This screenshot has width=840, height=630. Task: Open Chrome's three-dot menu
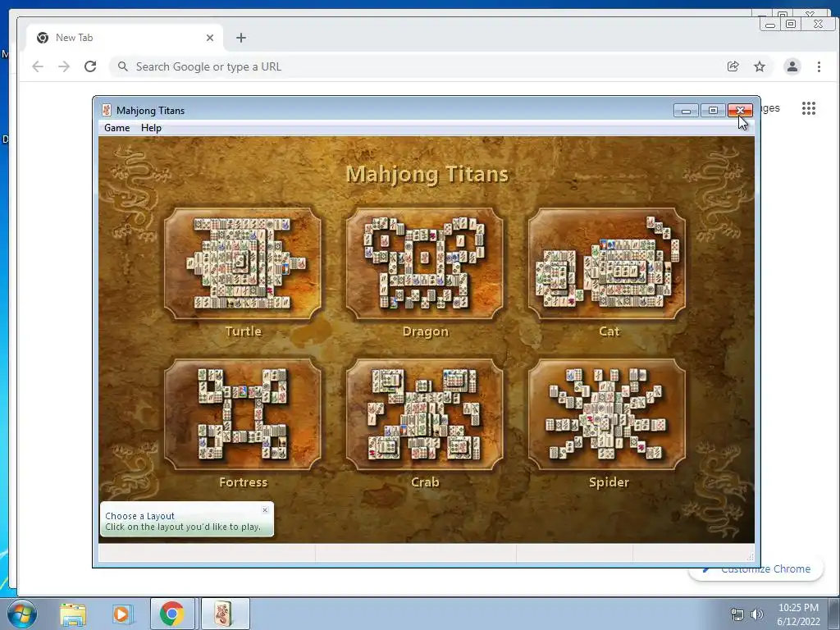pyautogui.click(x=819, y=66)
